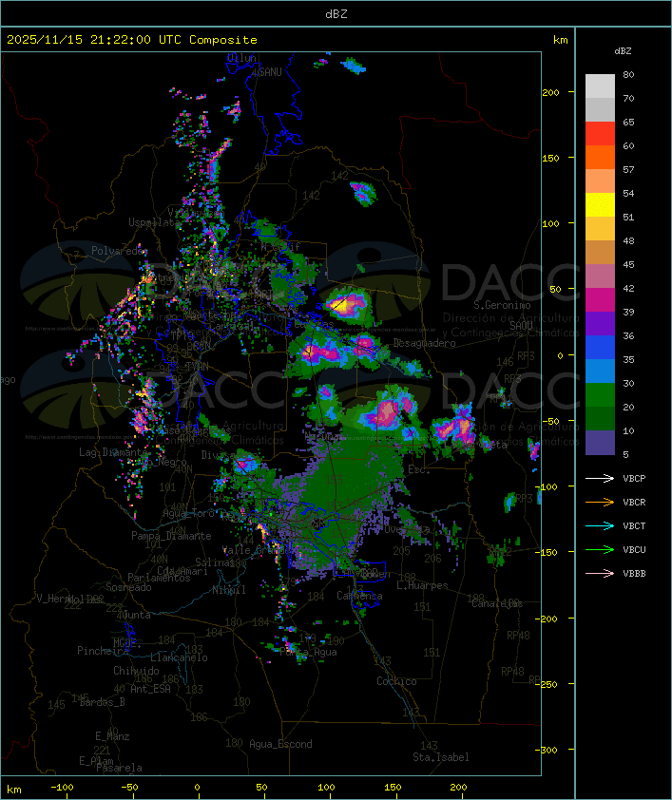The image size is (672, 800).
Task: Select the bright yellow 54 dBZ swatch
Action: click(x=600, y=204)
